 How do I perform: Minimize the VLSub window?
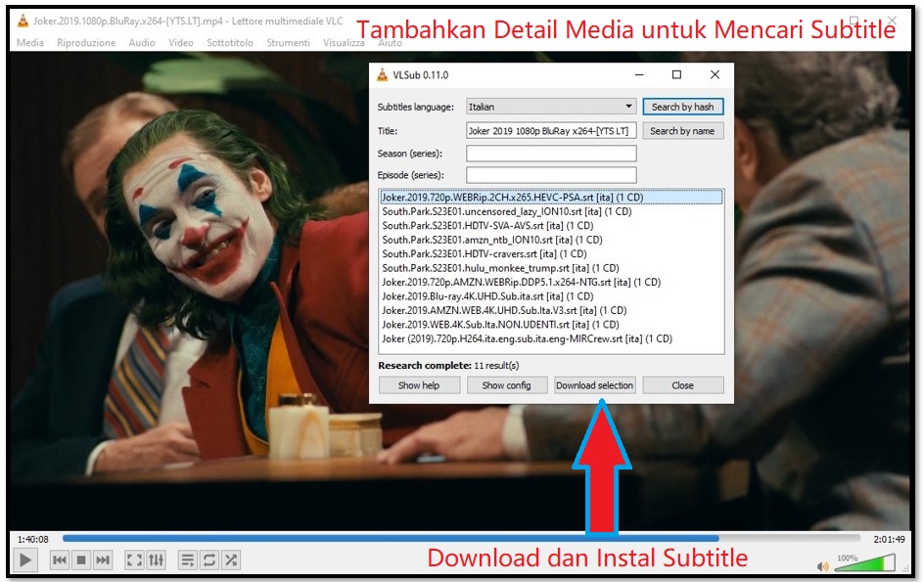pyautogui.click(x=639, y=74)
